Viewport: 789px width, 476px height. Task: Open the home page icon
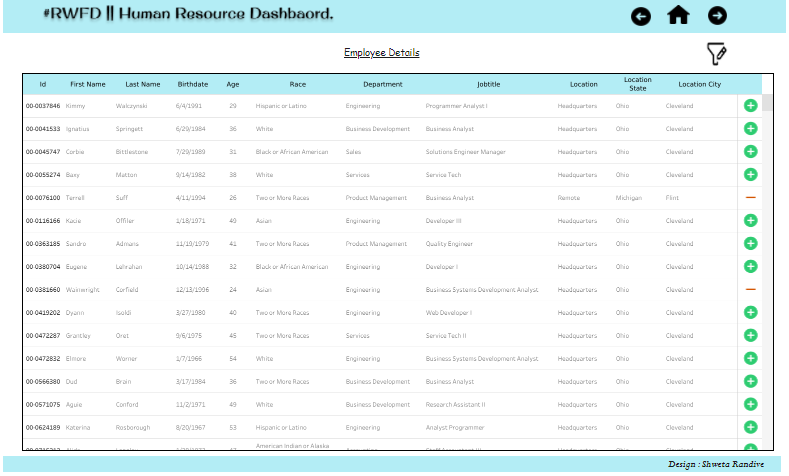coord(678,15)
